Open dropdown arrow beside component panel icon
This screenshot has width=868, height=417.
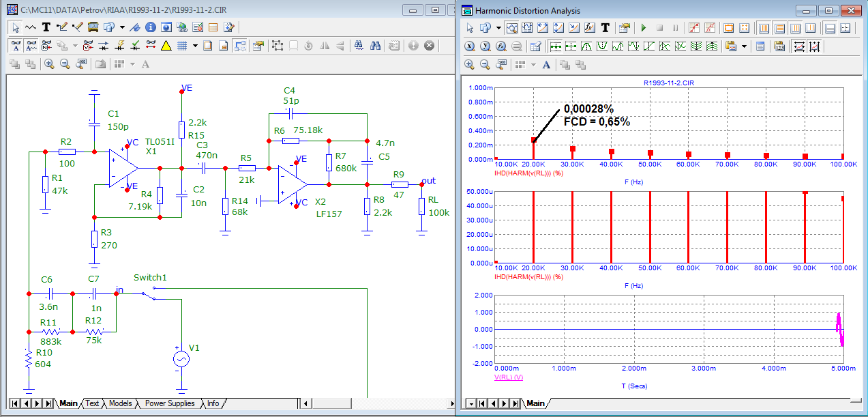(121, 27)
